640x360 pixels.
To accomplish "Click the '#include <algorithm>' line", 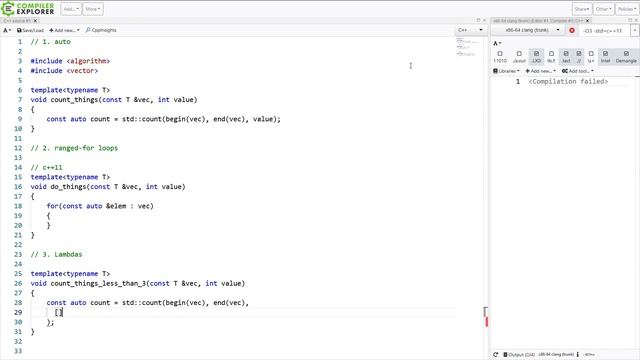I will click(70, 61).
